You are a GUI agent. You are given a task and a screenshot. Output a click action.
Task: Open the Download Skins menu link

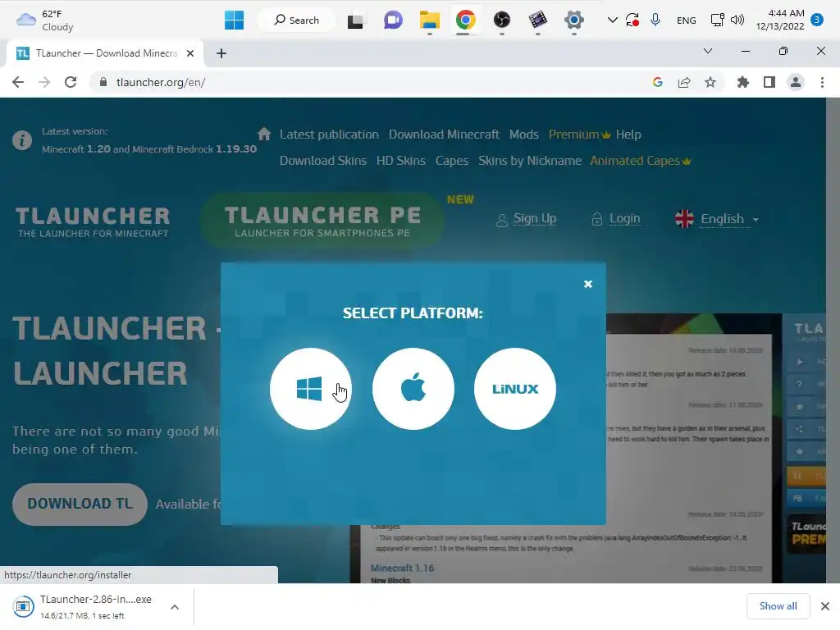pos(323,161)
